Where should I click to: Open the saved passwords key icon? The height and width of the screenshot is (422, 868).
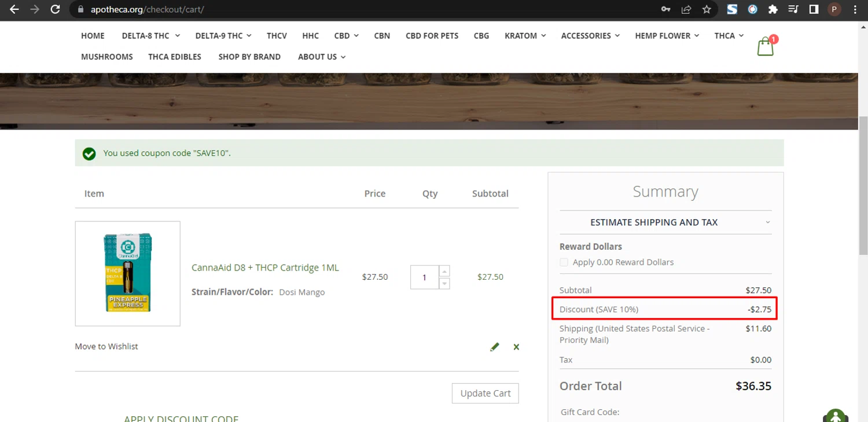click(x=666, y=9)
